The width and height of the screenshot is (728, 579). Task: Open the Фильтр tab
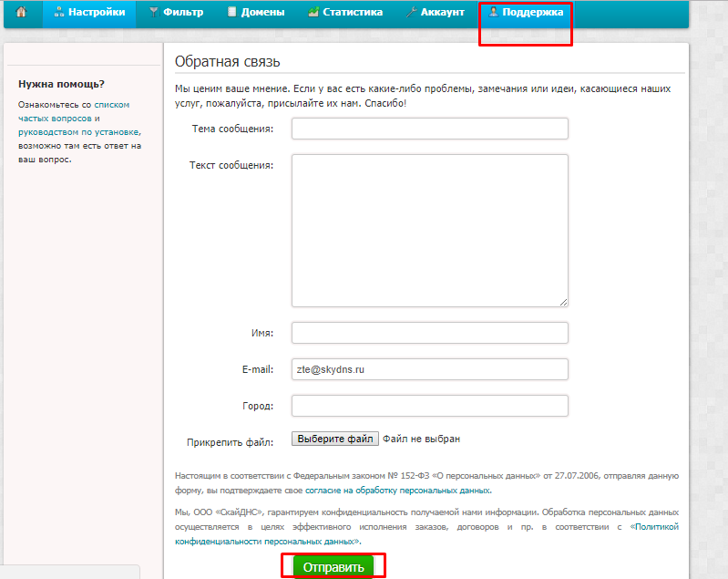[x=177, y=13]
